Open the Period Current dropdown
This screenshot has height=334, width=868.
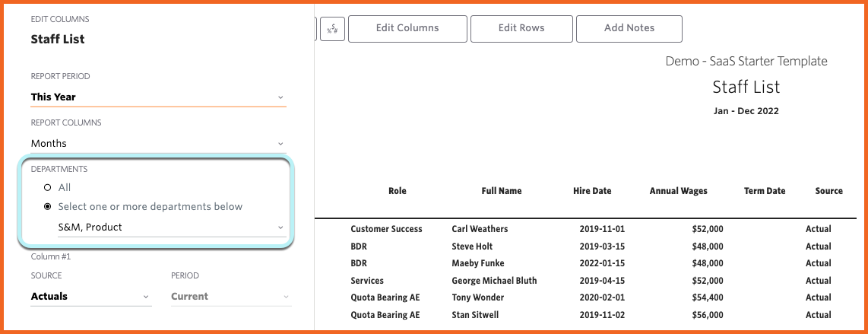(x=231, y=296)
